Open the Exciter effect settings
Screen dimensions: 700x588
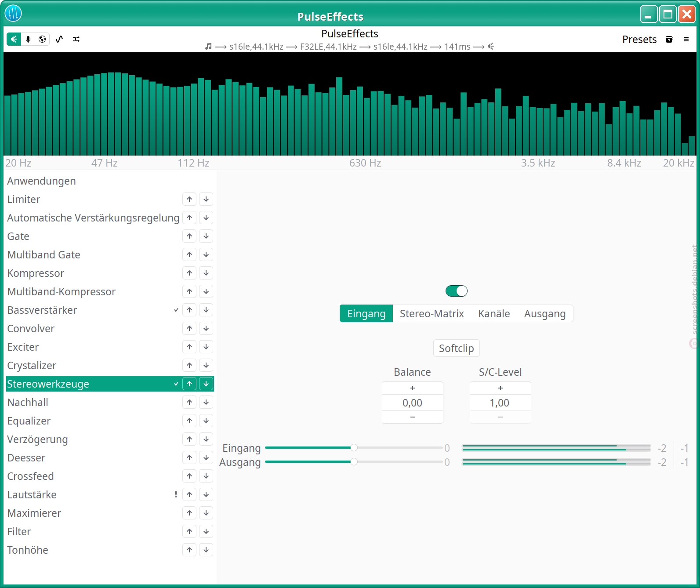[110, 347]
